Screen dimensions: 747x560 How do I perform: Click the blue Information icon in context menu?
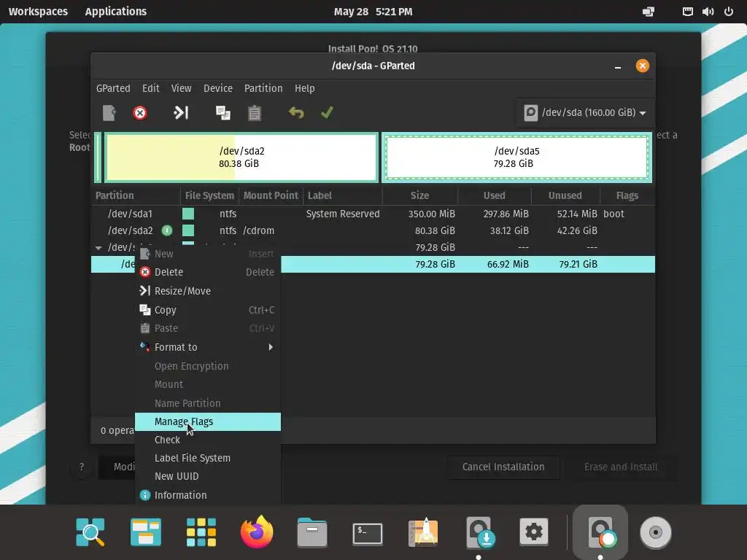coord(145,495)
